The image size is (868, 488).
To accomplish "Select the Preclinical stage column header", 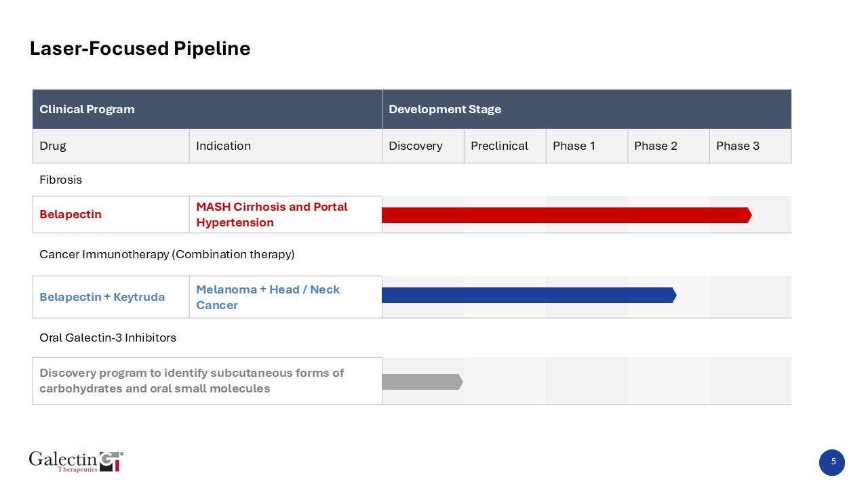I will tap(505, 146).
